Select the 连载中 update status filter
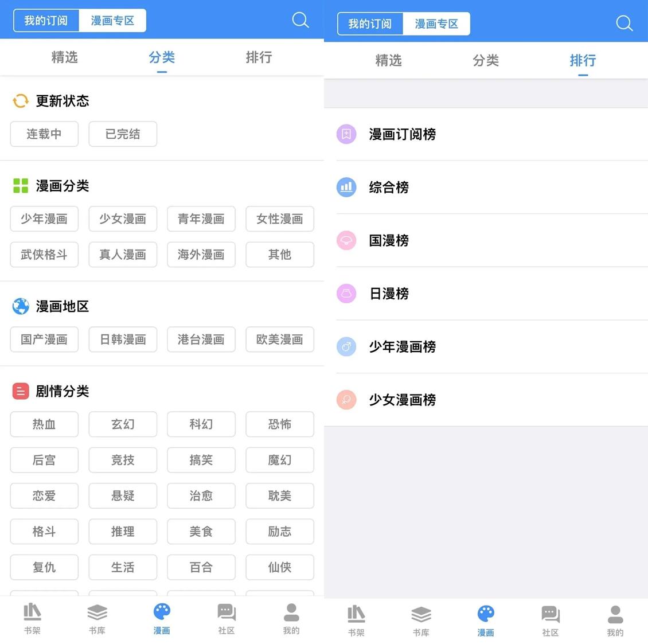The height and width of the screenshot is (644, 648). (x=44, y=134)
